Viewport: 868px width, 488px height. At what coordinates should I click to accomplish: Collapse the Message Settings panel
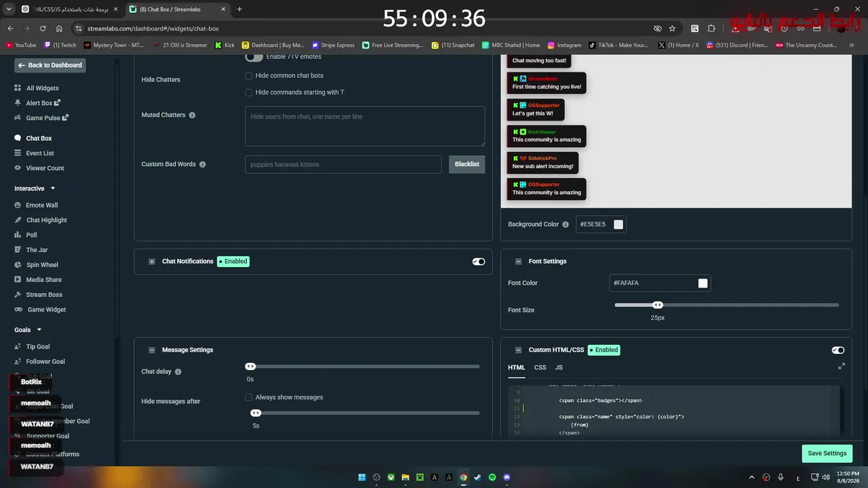click(x=152, y=350)
